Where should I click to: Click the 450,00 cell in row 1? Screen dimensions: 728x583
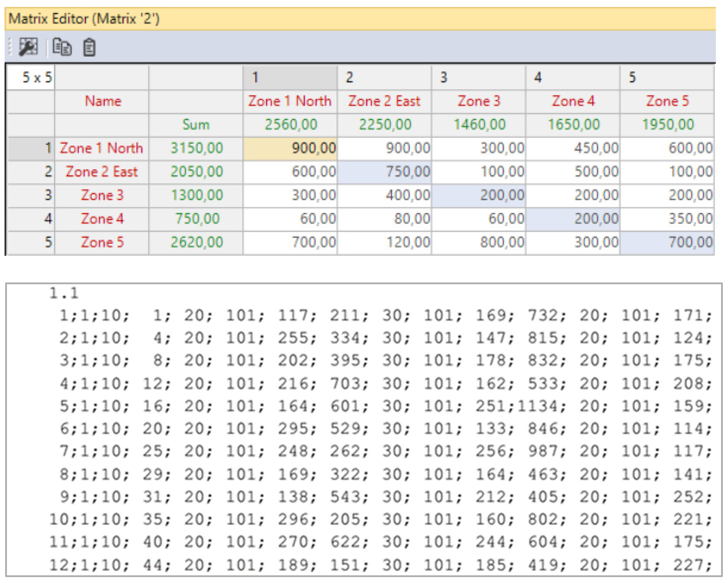573,148
